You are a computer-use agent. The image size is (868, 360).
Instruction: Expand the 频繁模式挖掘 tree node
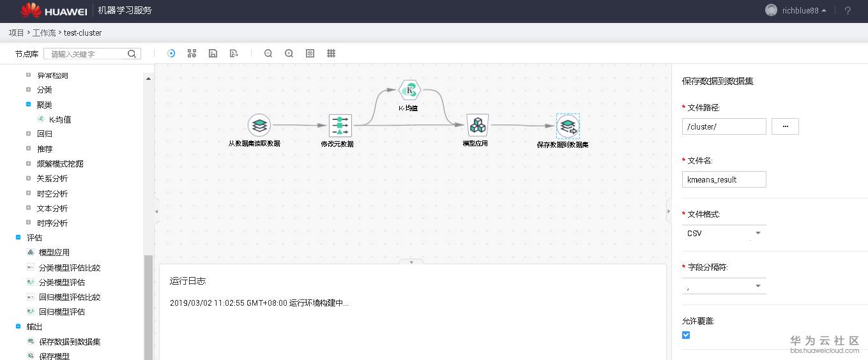pos(28,163)
